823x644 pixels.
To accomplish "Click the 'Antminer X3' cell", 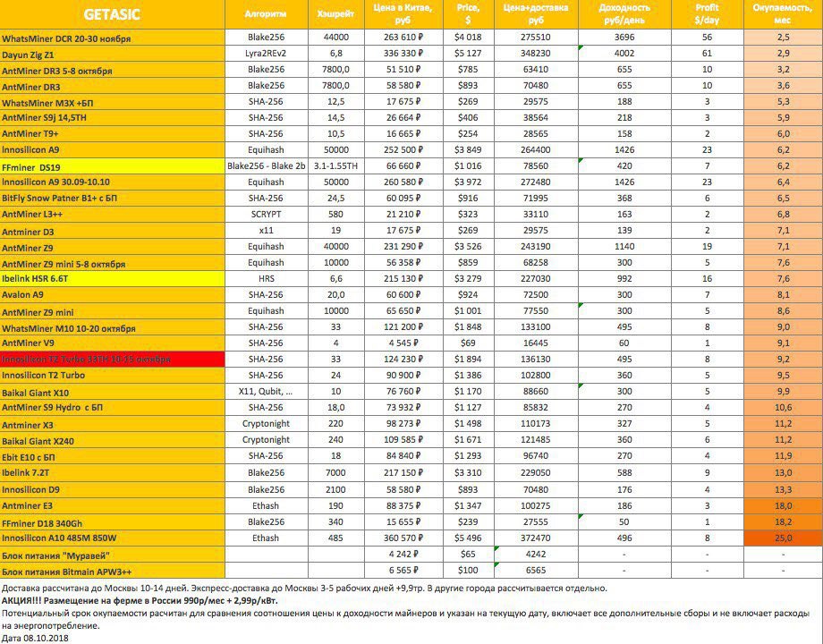I will [113, 424].
